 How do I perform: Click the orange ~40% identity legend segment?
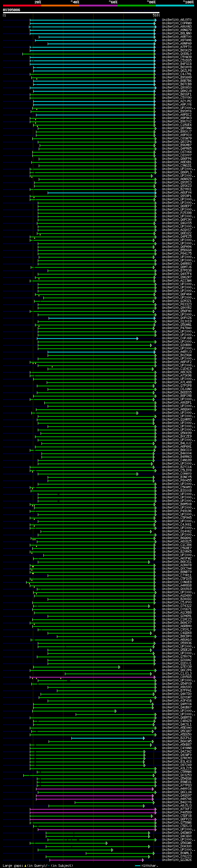[x=60, y=6]
